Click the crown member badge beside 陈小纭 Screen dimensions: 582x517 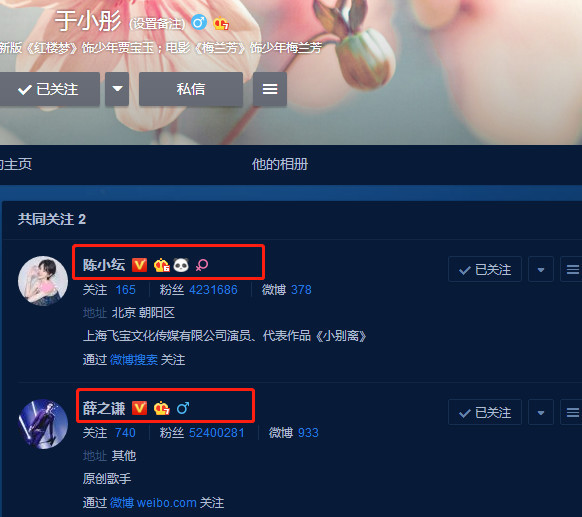[x=162, y=265]
